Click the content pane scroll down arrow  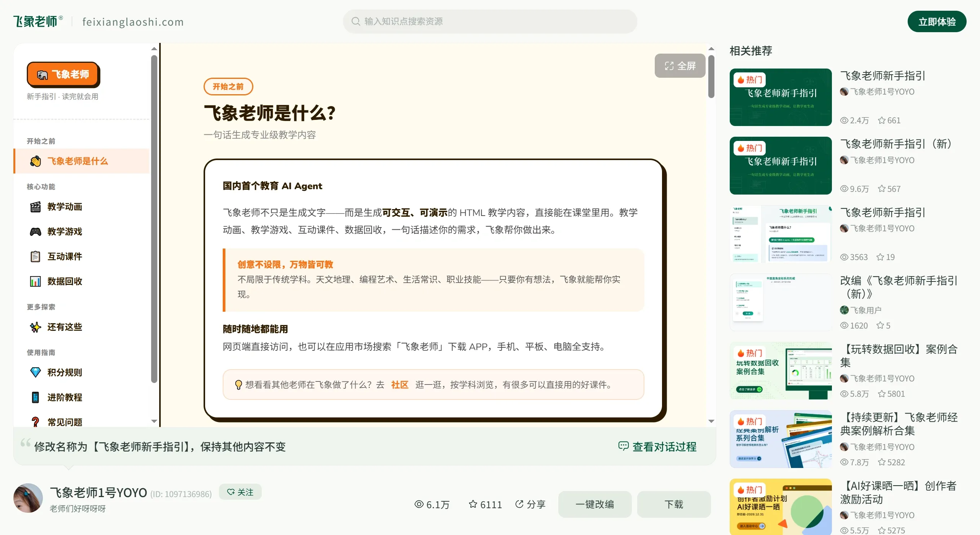[x=711, y=421]
